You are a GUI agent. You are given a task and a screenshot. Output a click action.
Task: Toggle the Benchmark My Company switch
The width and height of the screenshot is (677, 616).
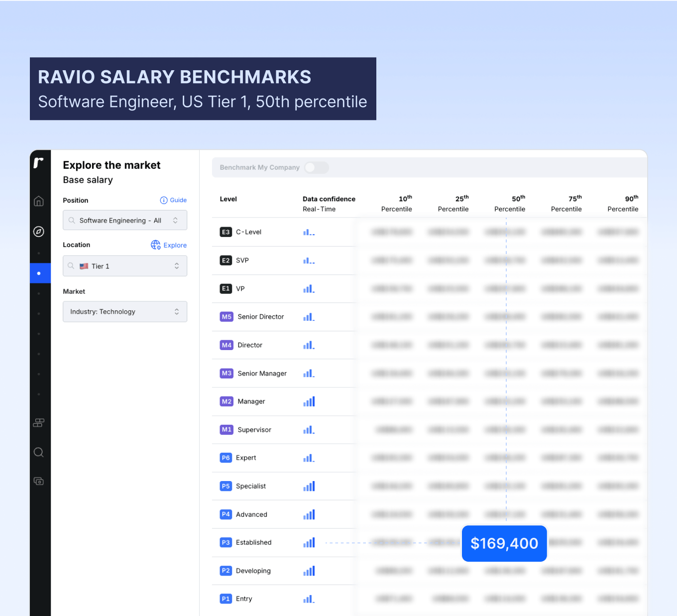point(317,168)
